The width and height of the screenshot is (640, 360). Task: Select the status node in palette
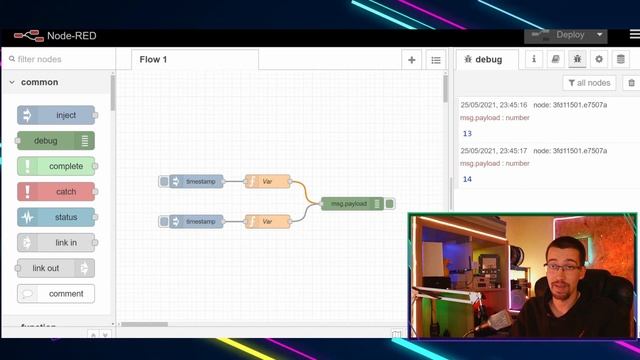point(56,217)
